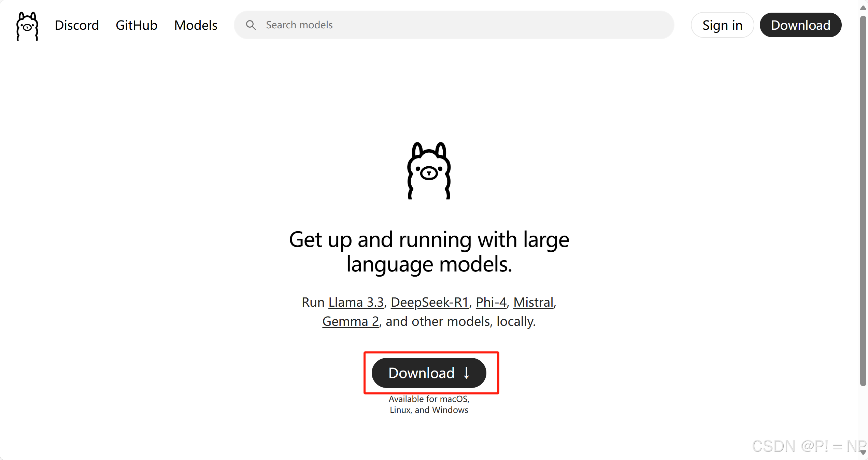Open the GitHub link in navigation

(137, 25)
